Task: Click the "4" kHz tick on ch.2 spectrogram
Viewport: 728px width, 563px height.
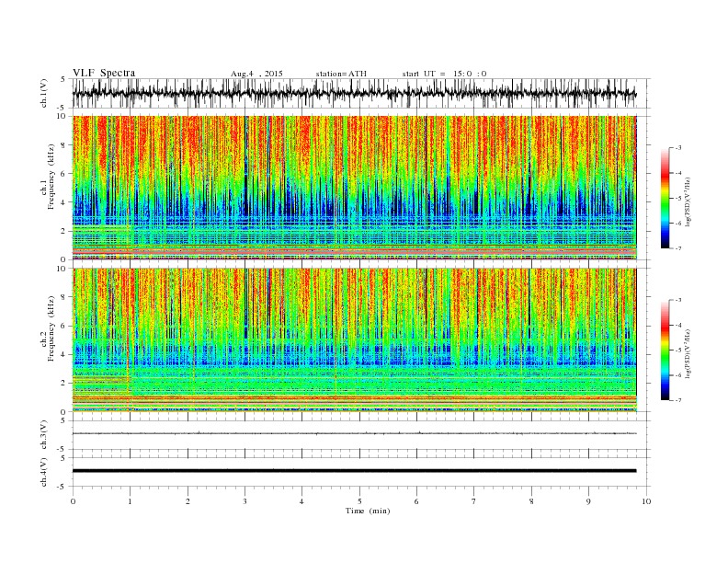Action: click(64, 355)
